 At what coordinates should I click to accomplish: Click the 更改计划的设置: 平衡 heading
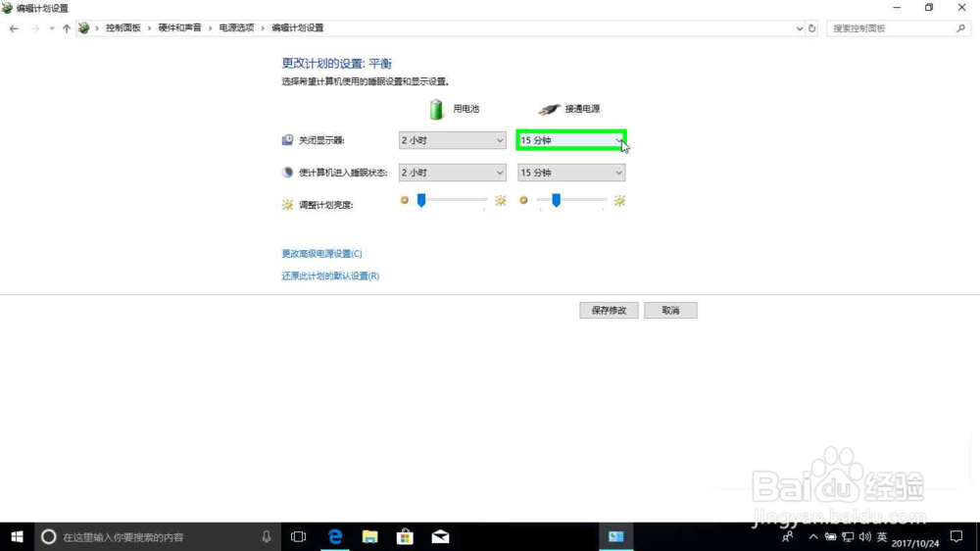337,63
